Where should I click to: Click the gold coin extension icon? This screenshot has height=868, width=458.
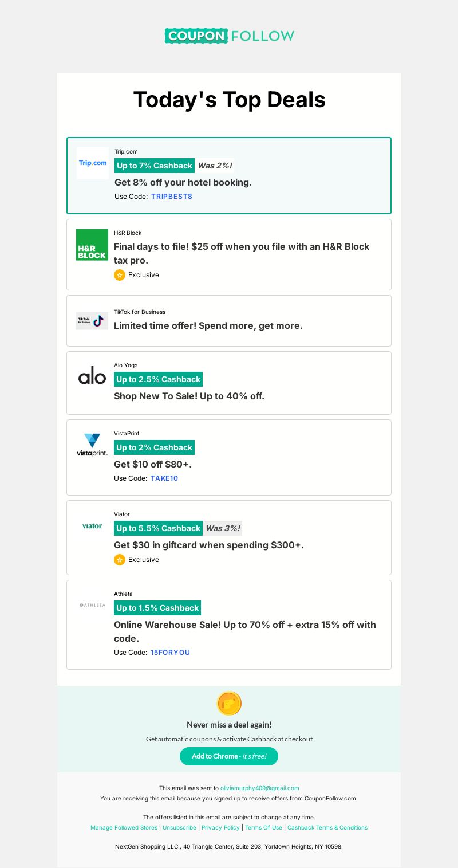(229, 704)
